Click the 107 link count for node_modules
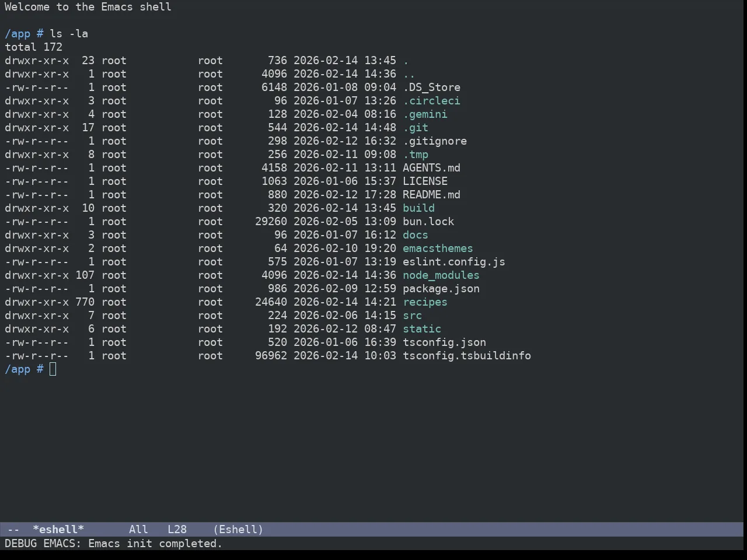Viewport: 747px width, 560px height. [85, 275]
